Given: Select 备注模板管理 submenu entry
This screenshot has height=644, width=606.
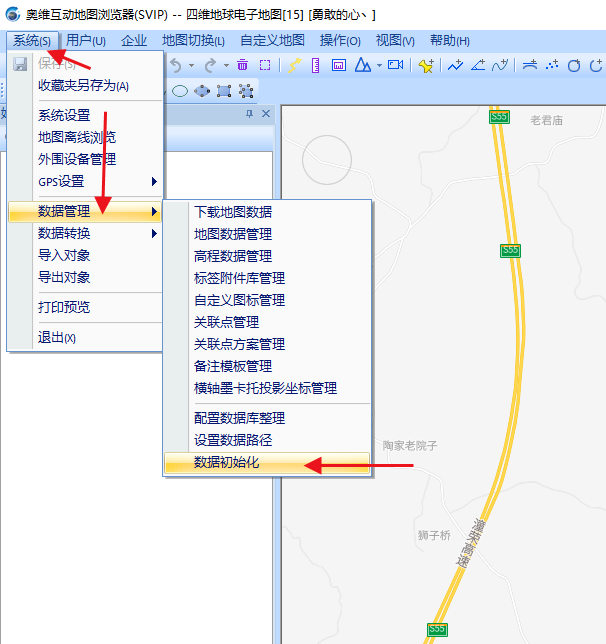Looking at the screenshot, I should pyautogui.click(x=267, y=366).
